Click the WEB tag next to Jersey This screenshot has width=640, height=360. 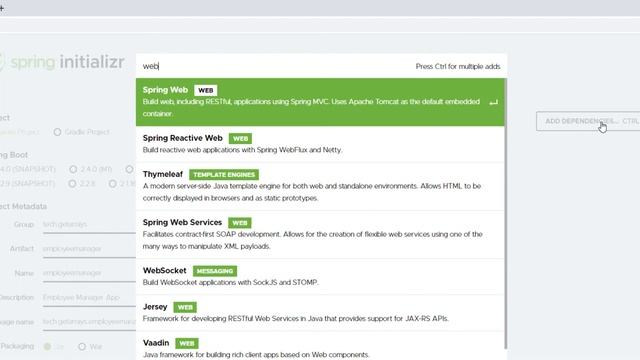tap(185, 307)
